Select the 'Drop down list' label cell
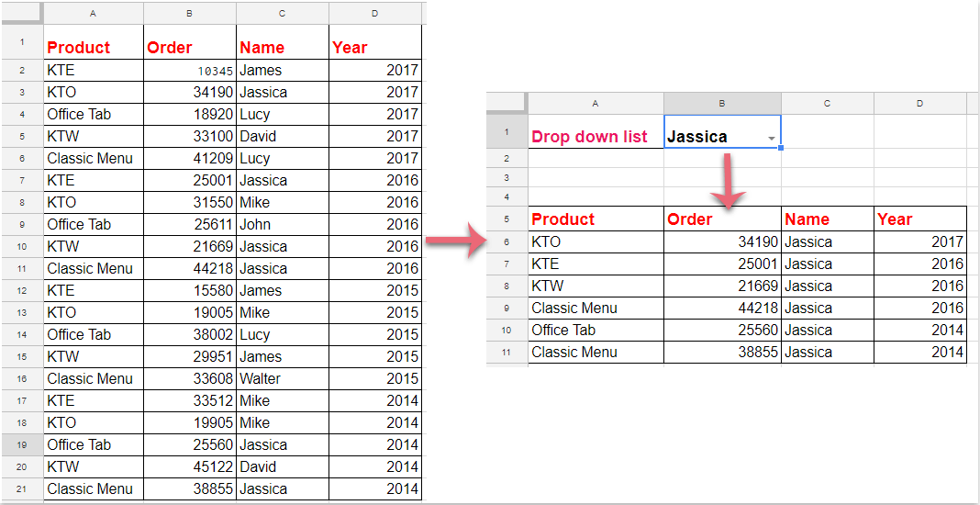980x505 pixels. pyautogui.click(x=596, y=137)
